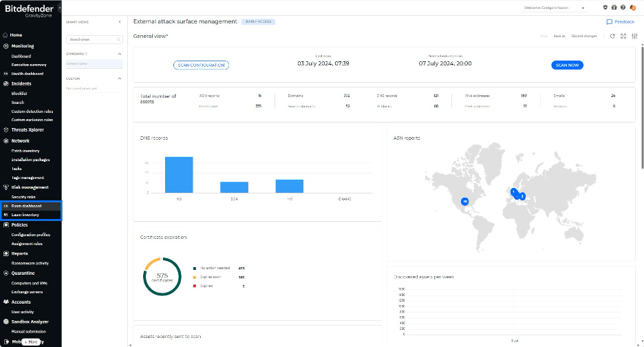The image size is (644, 347).
Task: Open the view settings sliders icon
Action: point(633,36)
